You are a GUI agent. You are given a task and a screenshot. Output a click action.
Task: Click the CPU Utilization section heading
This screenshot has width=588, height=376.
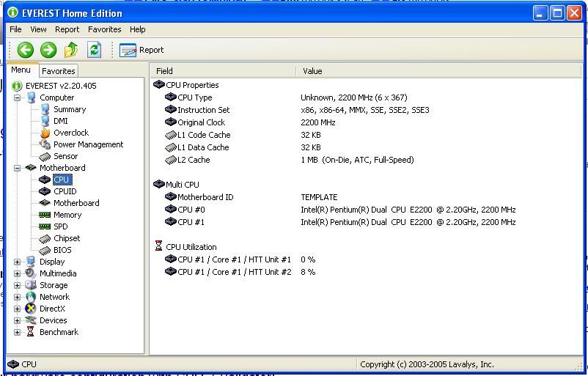click(x=185, y=247)
